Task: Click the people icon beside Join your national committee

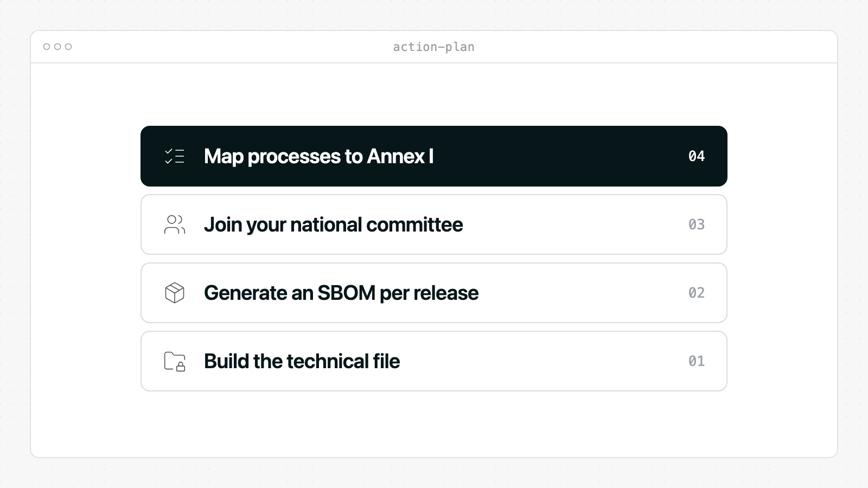Action: tap(175, 224)
